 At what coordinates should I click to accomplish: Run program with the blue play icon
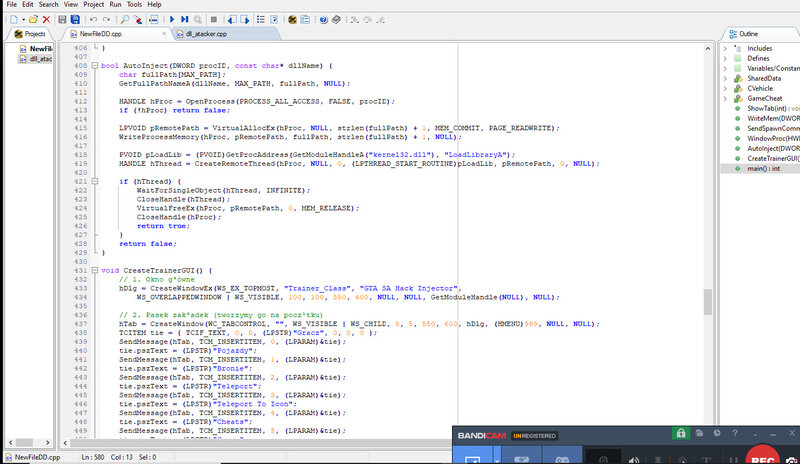point(172,19)
